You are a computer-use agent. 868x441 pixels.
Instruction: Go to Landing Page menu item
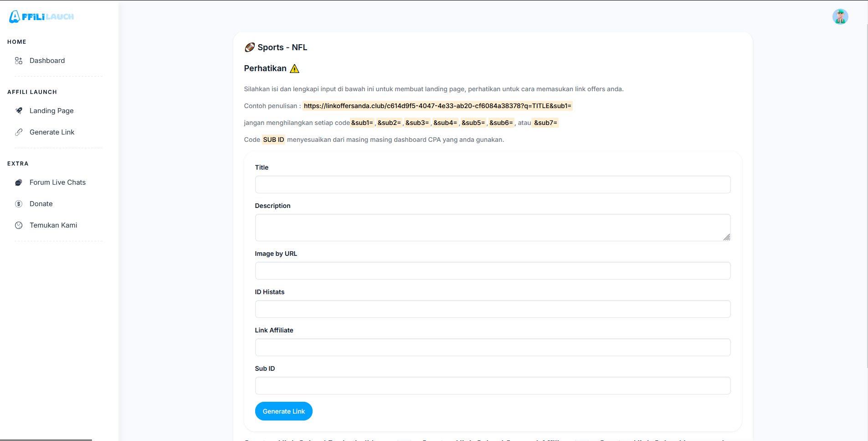51,111
